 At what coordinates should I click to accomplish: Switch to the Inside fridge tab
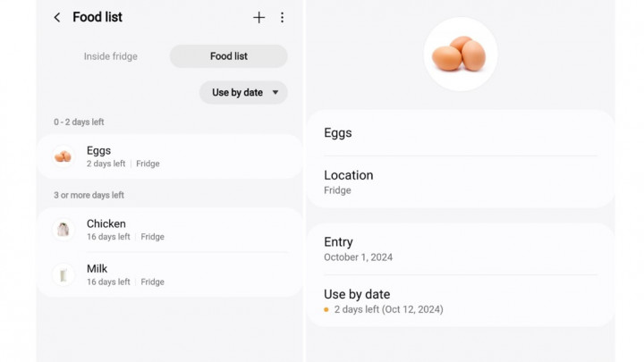(111, 56)
